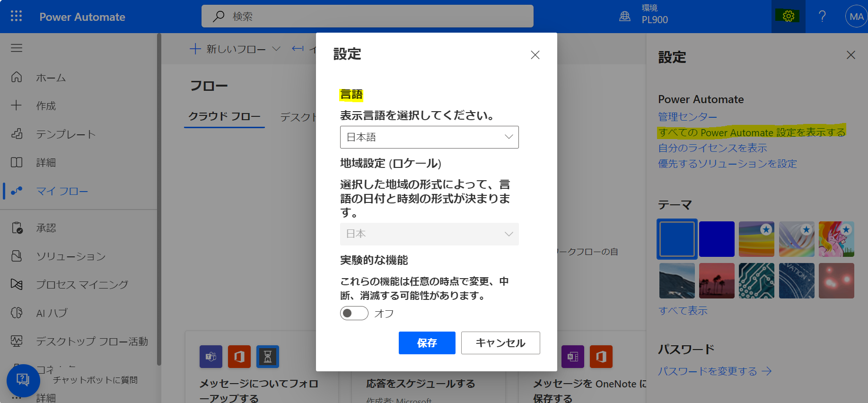Select the ribbon swirl theme
868x403 pixels.
797,239
